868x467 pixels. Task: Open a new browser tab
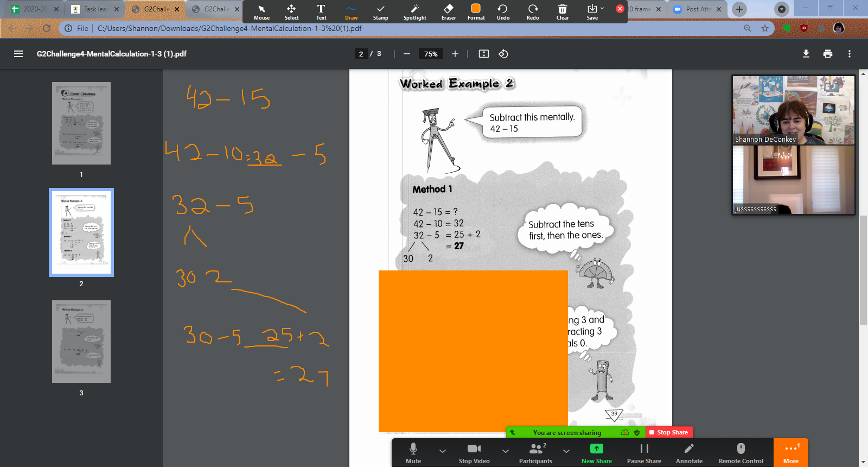739,9
